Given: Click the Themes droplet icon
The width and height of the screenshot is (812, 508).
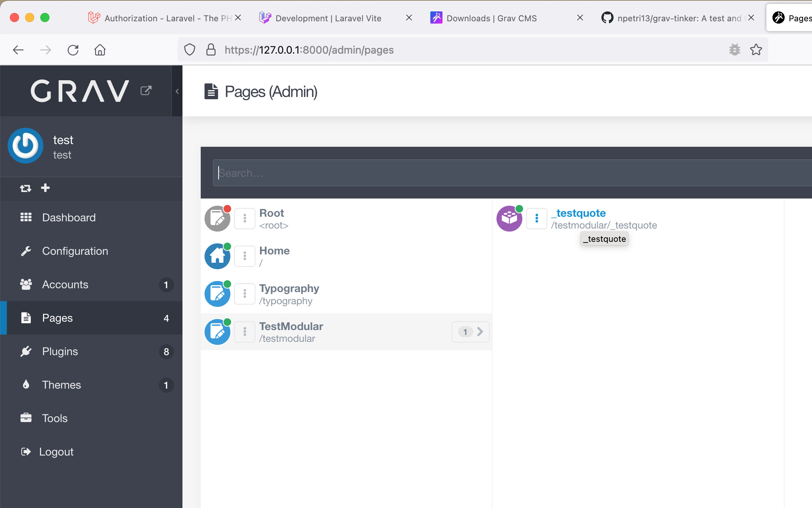Looking at the screenshot, I should (x=26, y=384).
